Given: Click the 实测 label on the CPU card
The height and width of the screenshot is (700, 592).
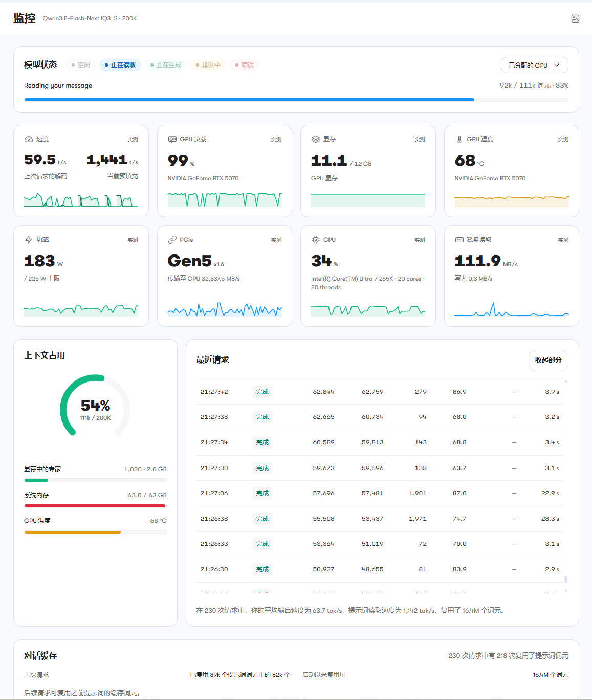Looking at the screenshot, I should [x=420, y=240].
